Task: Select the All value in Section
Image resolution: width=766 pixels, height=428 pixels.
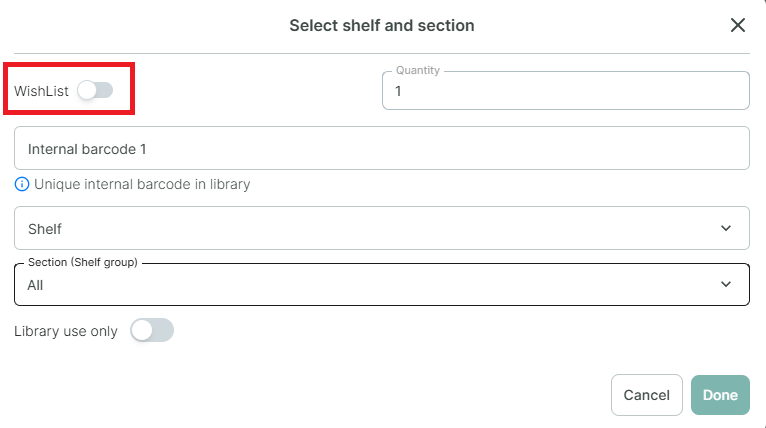Action: coord(35,285)
